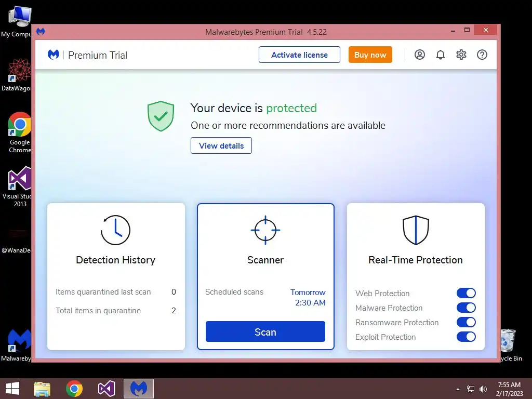Viewport: 532px width, 399px height.
Task: Open the settings gear icon
Action: pyautogui.click(x=461, y=55)
